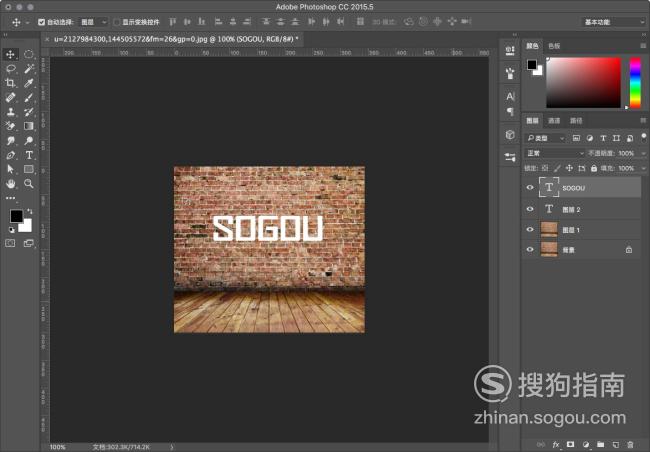Select the Pen tool

(x=10, y=155)
